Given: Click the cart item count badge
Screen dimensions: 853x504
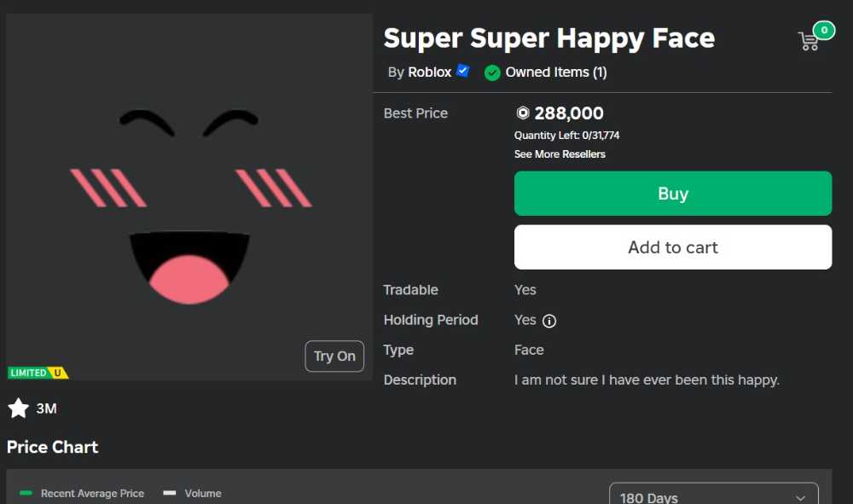Looking at the screenshot, I should pyautogui.click(x=823, y=31).
